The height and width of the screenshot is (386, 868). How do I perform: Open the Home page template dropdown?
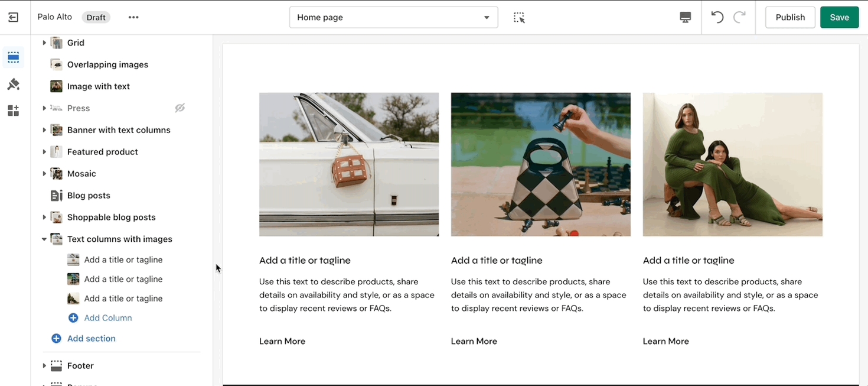(x=393, y=17)
